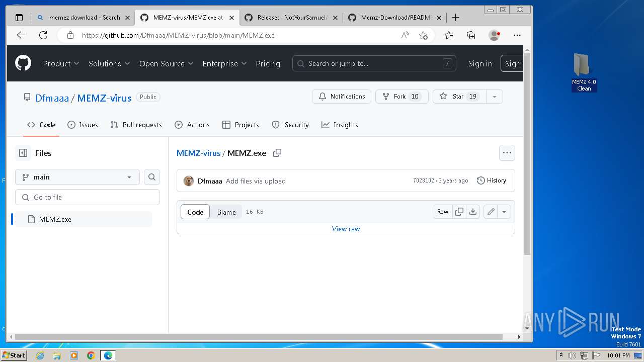
Task: Switch to Blame view toggle
Action: coord(226,212)
